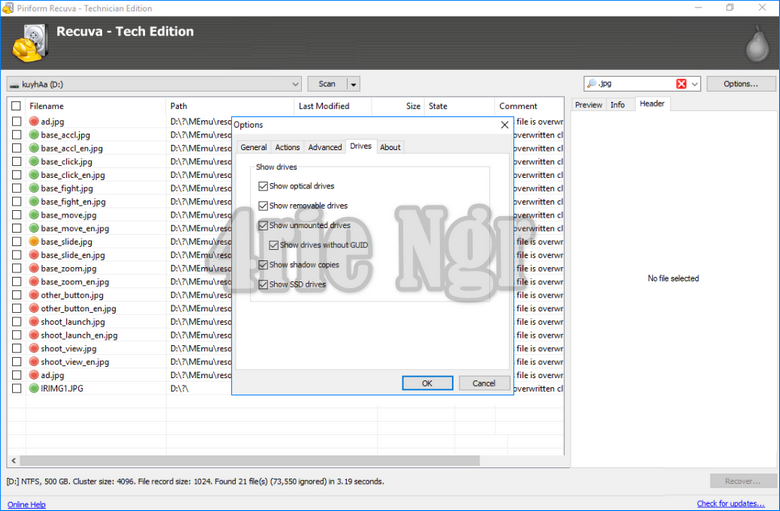Click the magnifier icon in filter box

pos(591,84)
